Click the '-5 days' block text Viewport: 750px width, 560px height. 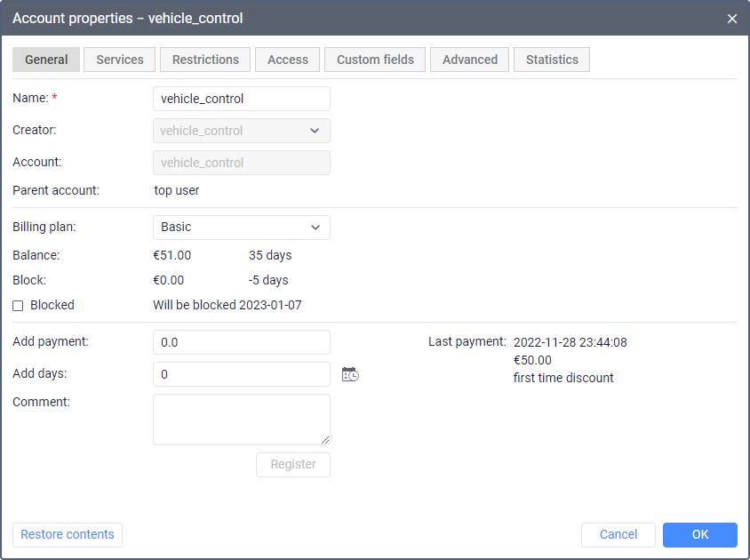[x=268, y=280]
